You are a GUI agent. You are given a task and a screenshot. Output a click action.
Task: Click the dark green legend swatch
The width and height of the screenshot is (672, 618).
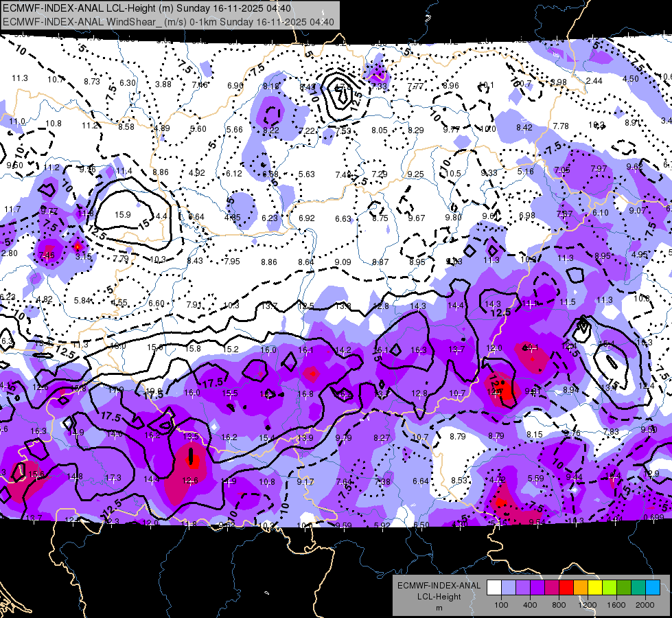[624, 587]
